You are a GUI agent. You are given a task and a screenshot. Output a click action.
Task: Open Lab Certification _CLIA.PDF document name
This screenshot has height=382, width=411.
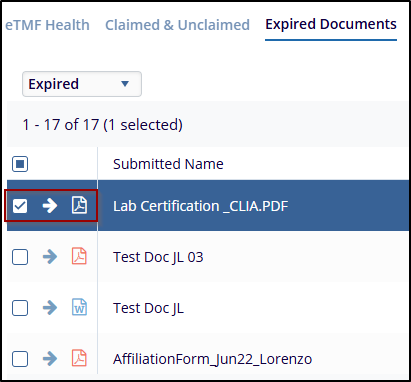[x=201, y=206]
